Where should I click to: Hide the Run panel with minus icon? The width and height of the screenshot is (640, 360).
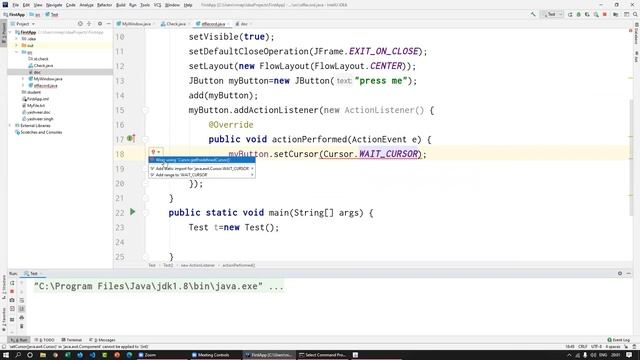pos(629,273)
